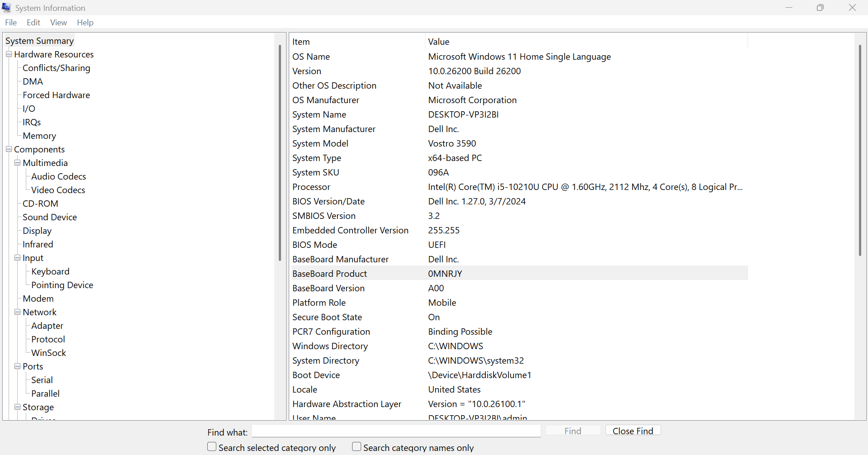Viewport: 868px width, 455px height.
Task: Select the Adapter category under Network
Action: 48,326
